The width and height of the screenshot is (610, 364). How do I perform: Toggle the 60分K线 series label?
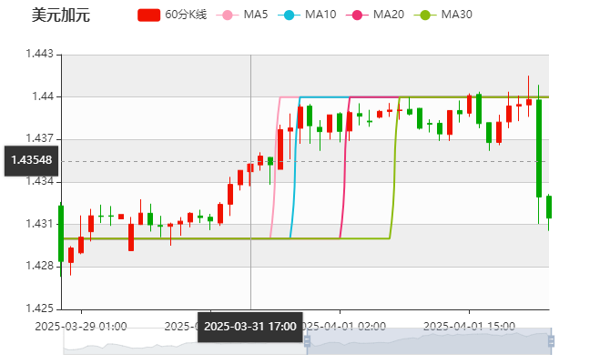pyautogui.click(x=187, y=15)
